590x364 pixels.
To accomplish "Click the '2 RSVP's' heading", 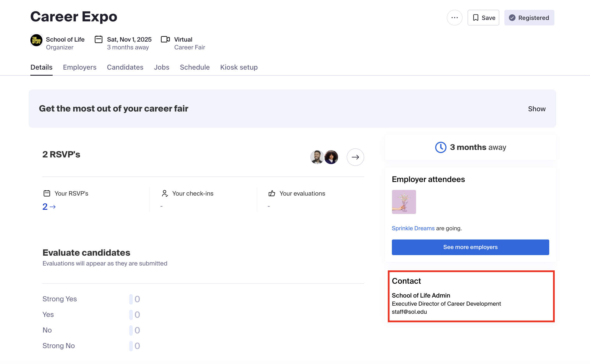I will (x=61, y=155).
